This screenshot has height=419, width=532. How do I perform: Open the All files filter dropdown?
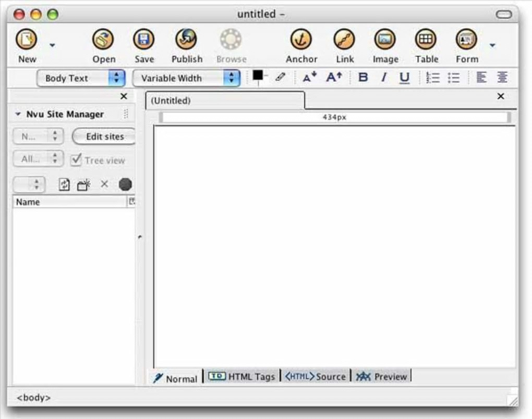click(x=38, y=158)
